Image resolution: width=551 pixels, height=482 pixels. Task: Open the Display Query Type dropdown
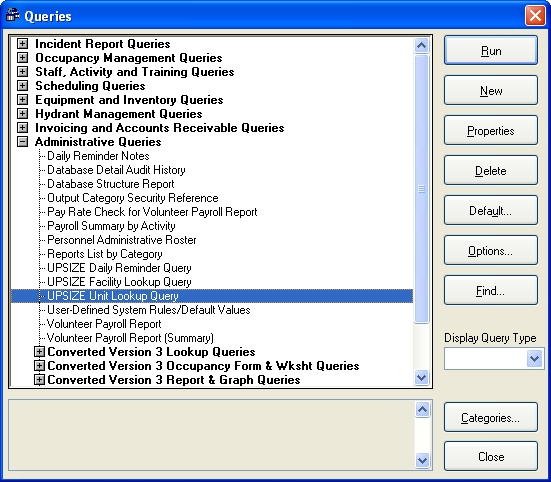[x=534, y=359]
